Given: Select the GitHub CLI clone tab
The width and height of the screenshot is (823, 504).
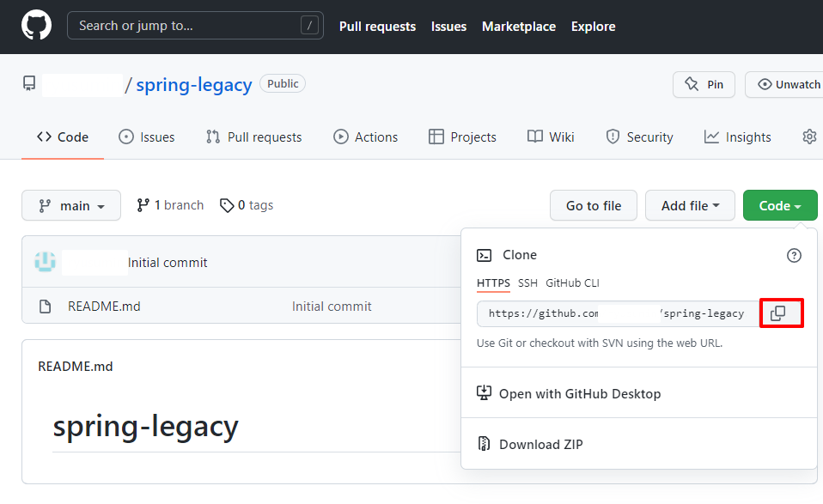Looking at the screenshot, I should [572, 283].
